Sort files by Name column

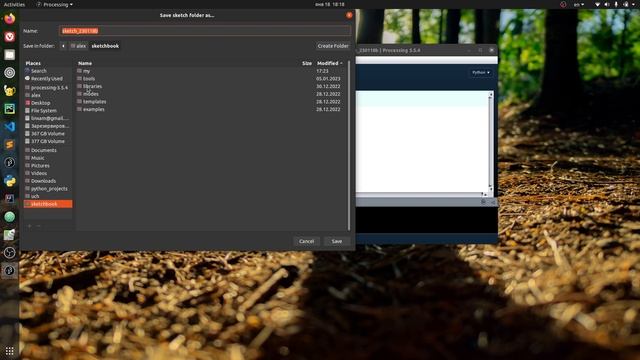[x=85, y=63]
